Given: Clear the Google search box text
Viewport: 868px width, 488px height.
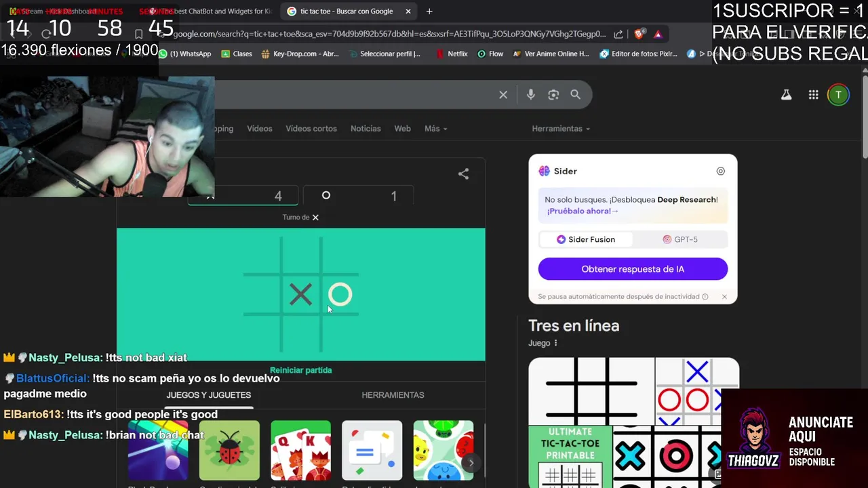Looking at the screenshot, I should [503, 95].
